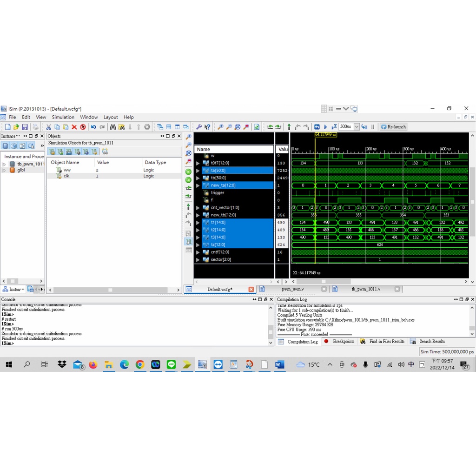476x476 pixels.
Task: Toggle the second object type filter in Objects panel
Action: point(60,152)
